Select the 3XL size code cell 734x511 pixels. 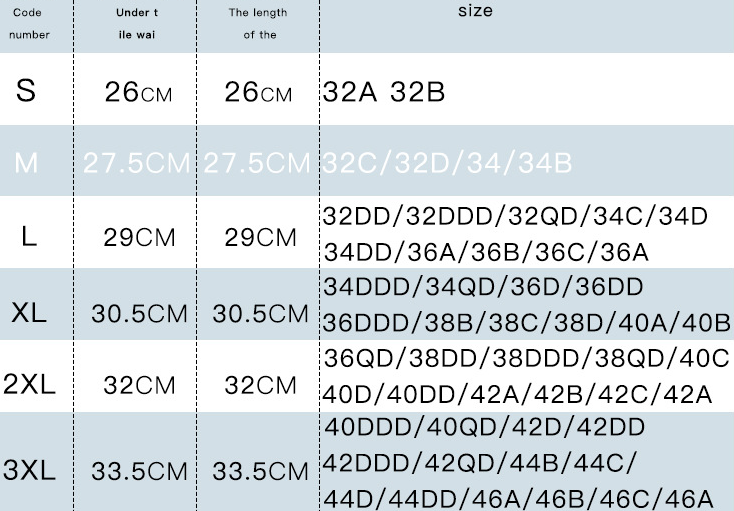(29, 470)
